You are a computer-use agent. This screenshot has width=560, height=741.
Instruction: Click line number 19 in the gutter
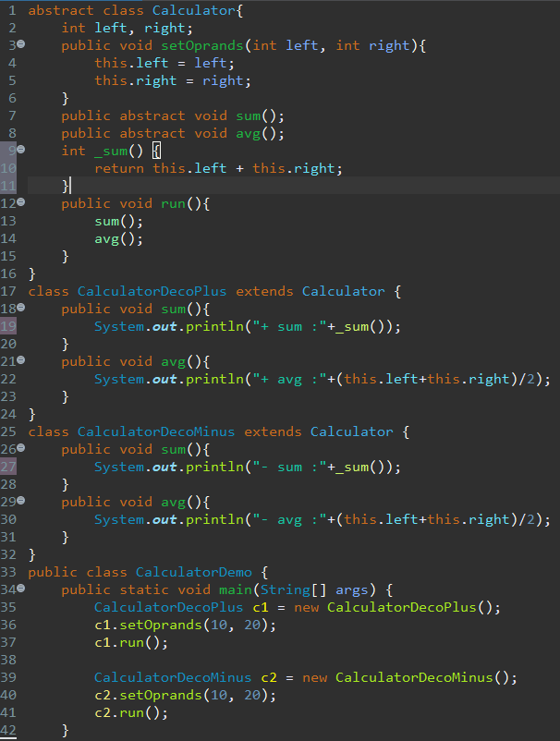coord(8,326)
